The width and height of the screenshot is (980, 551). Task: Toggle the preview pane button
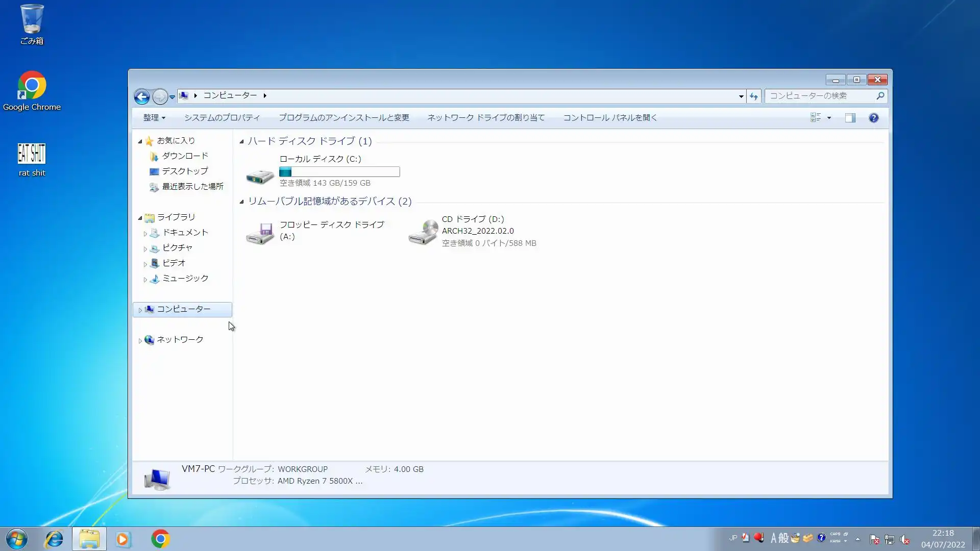pos(850,118)
